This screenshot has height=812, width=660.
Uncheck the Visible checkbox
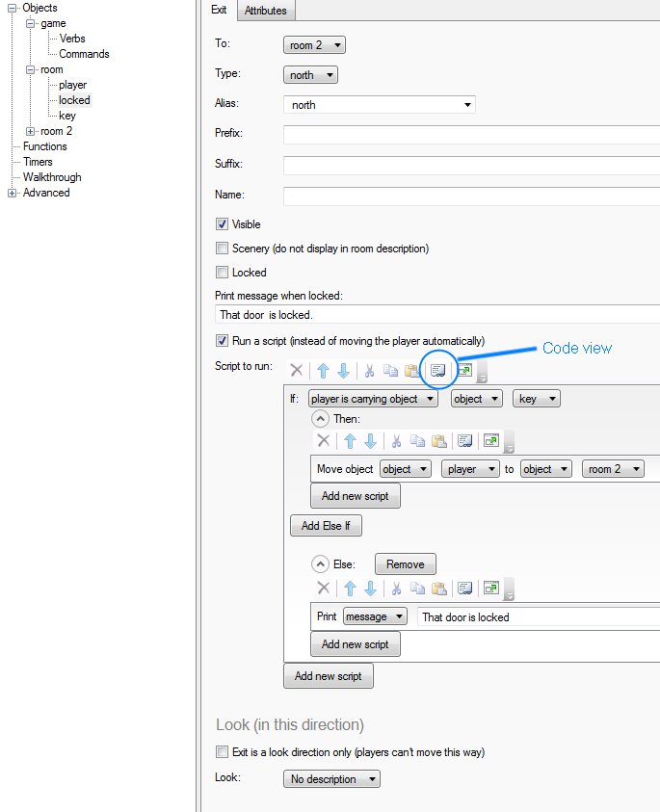click(x=223, y=224)
